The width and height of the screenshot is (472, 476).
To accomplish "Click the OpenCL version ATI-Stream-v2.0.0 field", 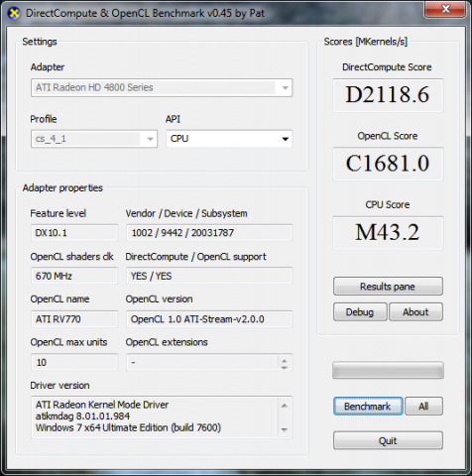I will [x=209, y=319].
